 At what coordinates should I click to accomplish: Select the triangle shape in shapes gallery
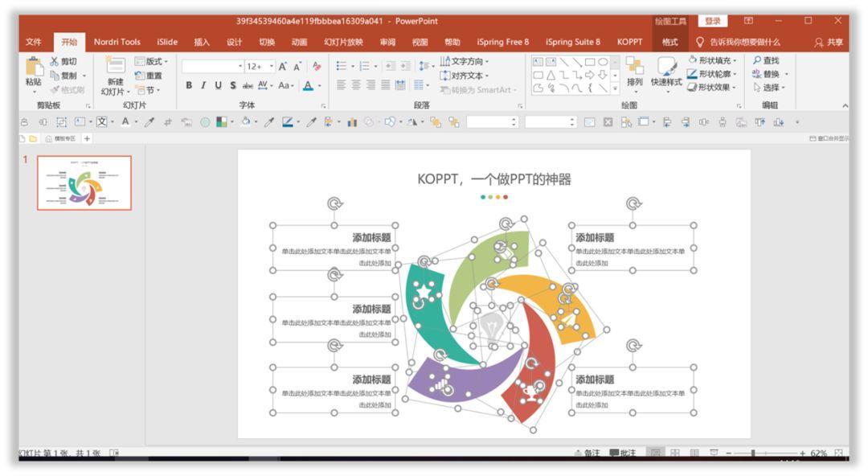tap(551, 75)
